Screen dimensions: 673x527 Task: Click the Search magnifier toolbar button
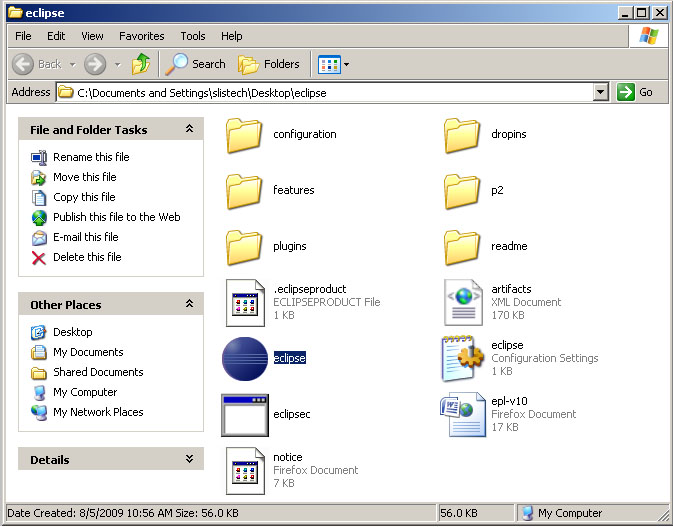tap(196, 64)
